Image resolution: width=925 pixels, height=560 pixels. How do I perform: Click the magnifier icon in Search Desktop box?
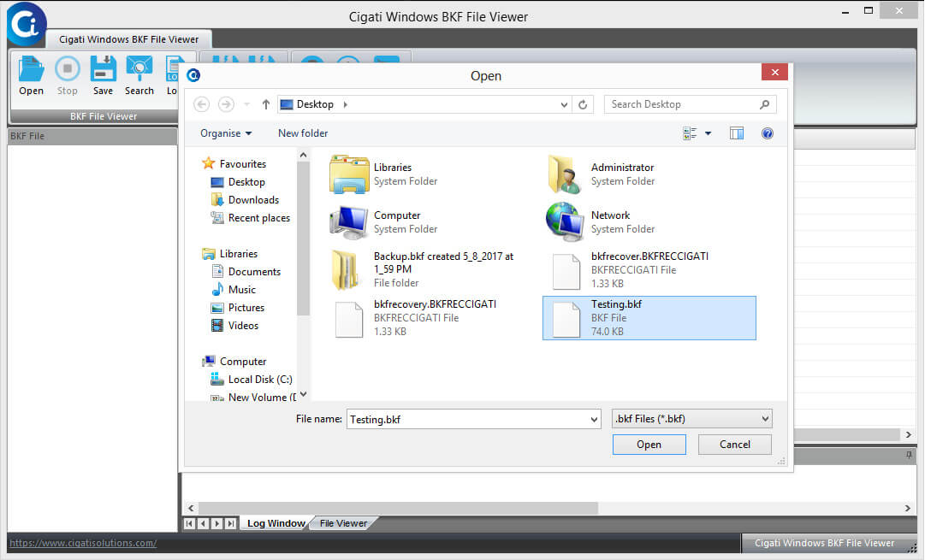764,104
